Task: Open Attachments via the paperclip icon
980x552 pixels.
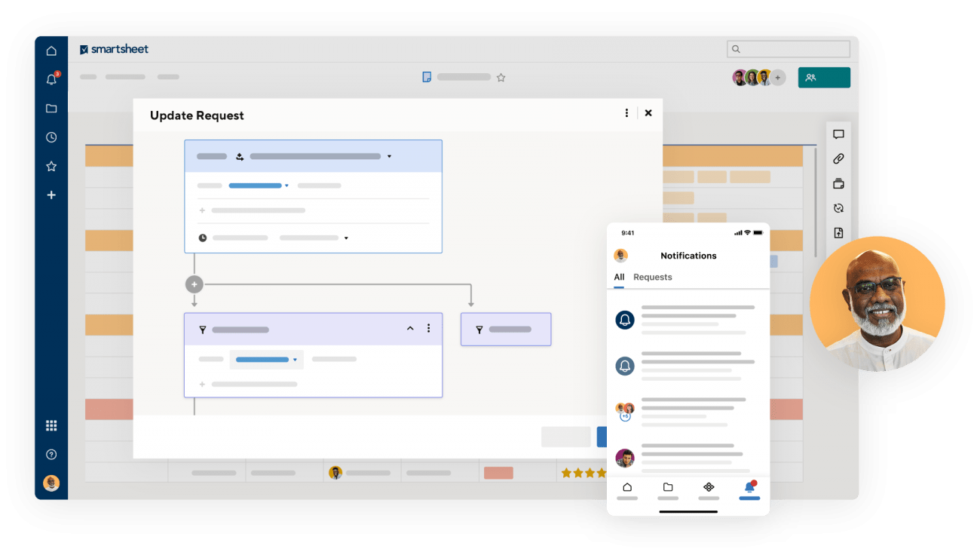Action: [838, 158]
